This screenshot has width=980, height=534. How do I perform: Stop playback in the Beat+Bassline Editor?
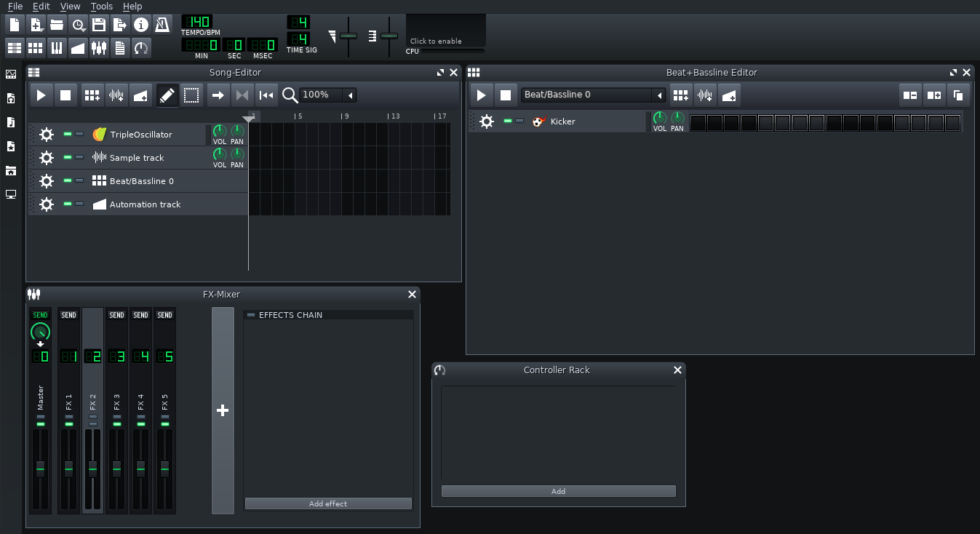point(505,95)
